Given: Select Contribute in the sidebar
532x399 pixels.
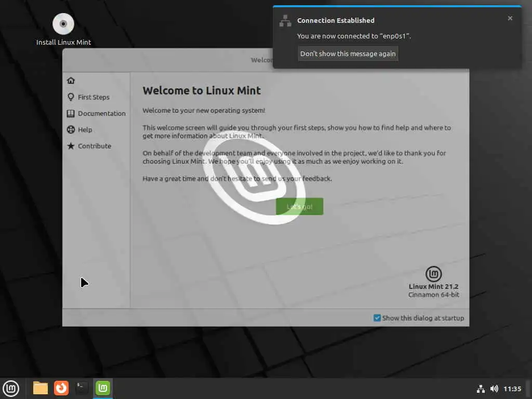Looking at the screenshot, I should tap(89, 146).
